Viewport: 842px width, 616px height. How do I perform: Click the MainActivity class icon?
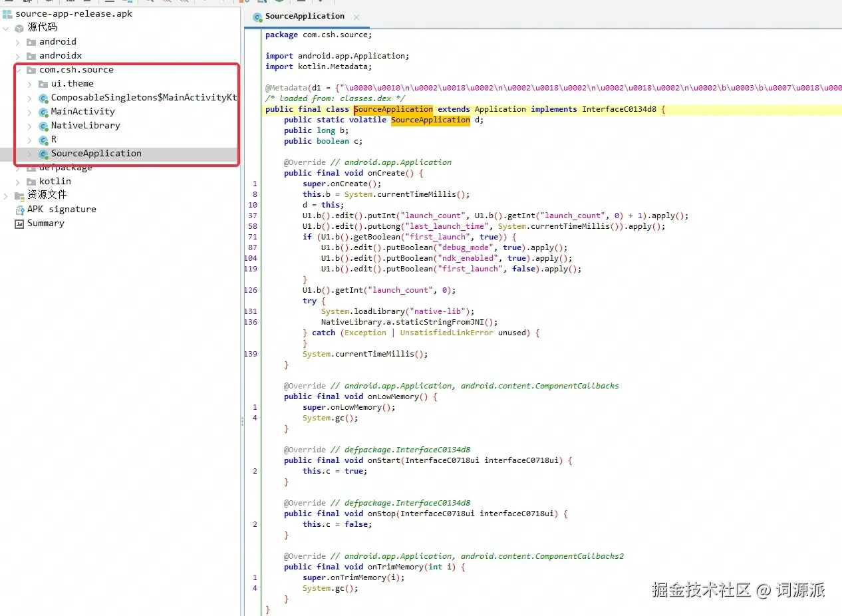click(43, 112)
